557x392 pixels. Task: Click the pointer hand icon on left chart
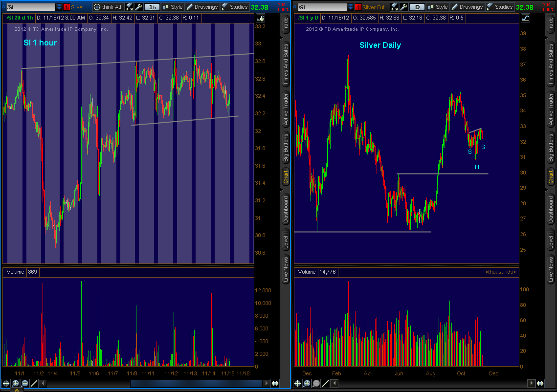click(x=260, y=18)
